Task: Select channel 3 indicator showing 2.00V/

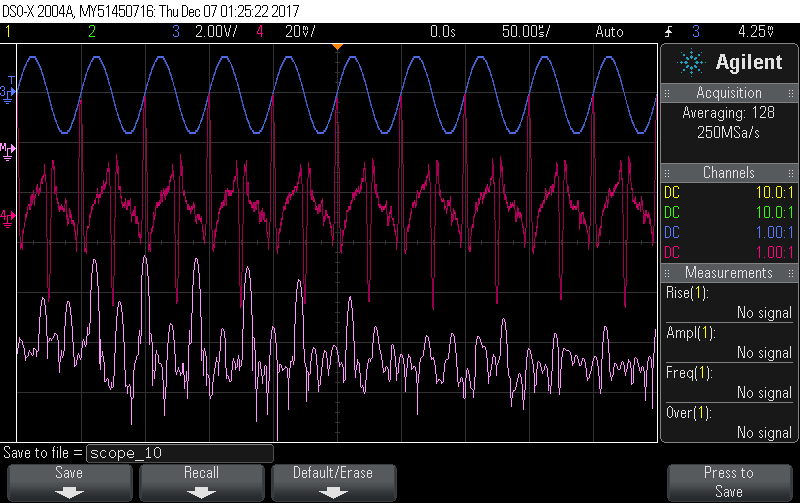Action: (204, 32)
